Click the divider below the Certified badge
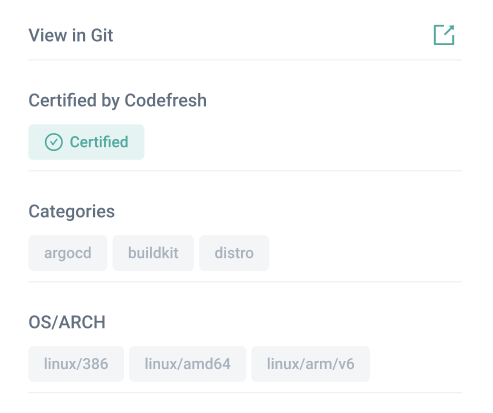 [x=245, y=171]
